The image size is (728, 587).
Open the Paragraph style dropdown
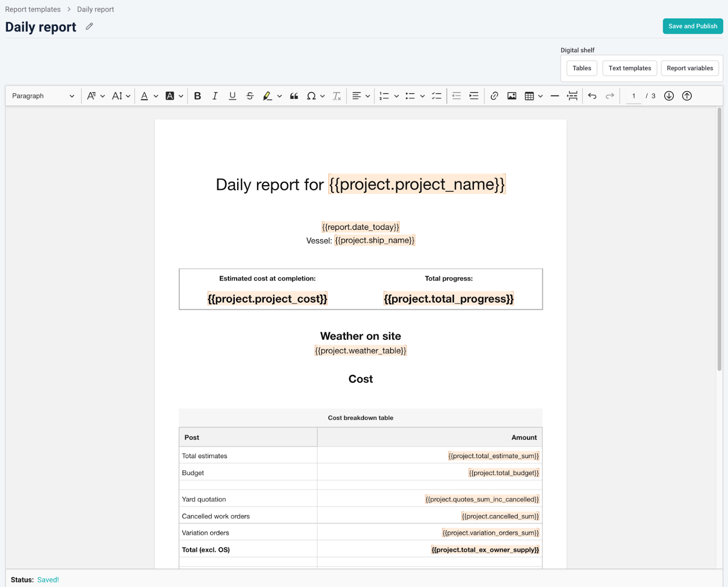point(43,96)
